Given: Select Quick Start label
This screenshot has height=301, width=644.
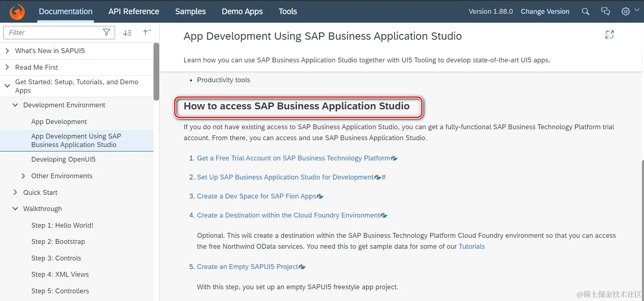Looking at the screenshot, I should click(40, 192).
